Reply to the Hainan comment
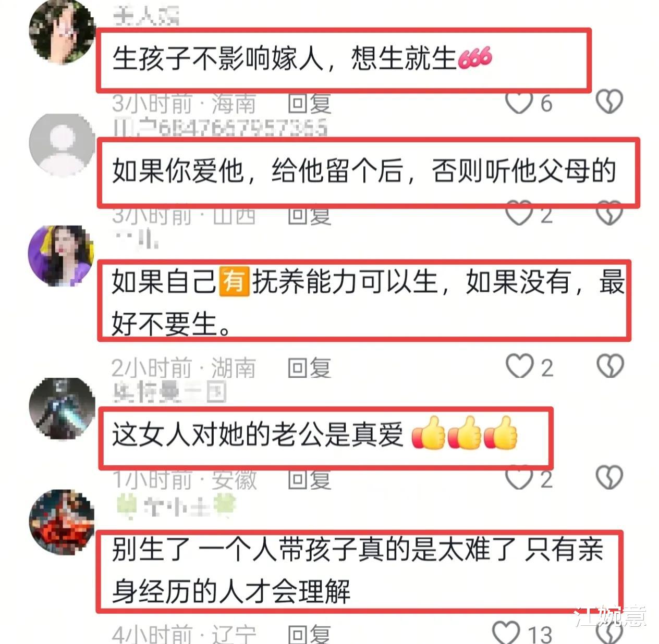Image resolution: width=659 pixels, height=644 pixels. click(x=310, y=103)
